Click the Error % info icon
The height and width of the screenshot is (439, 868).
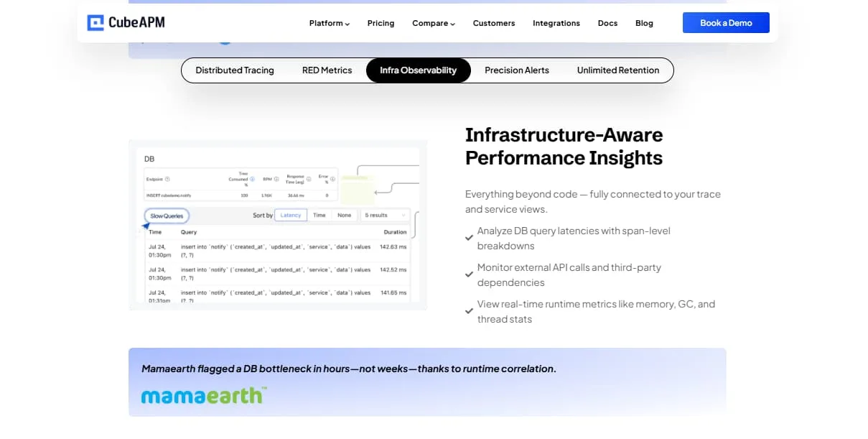pyautogui.click(x=333, y=179)
